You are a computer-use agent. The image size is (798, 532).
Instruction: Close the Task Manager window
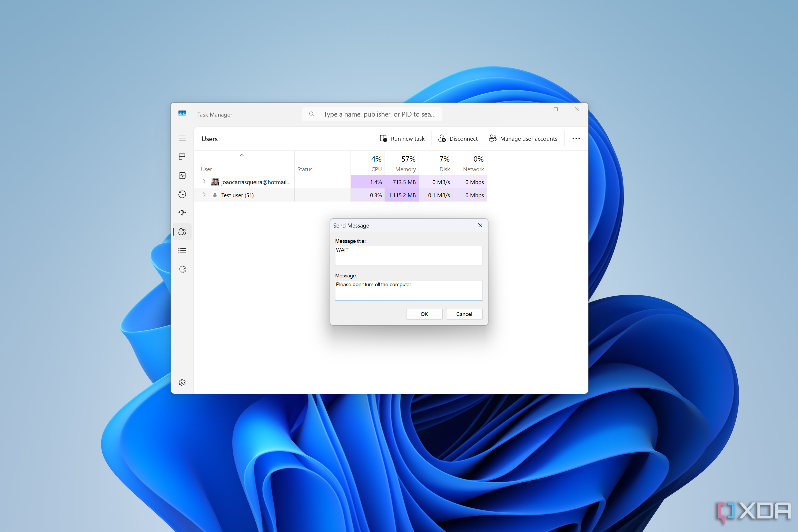click(x=577, y=109)
